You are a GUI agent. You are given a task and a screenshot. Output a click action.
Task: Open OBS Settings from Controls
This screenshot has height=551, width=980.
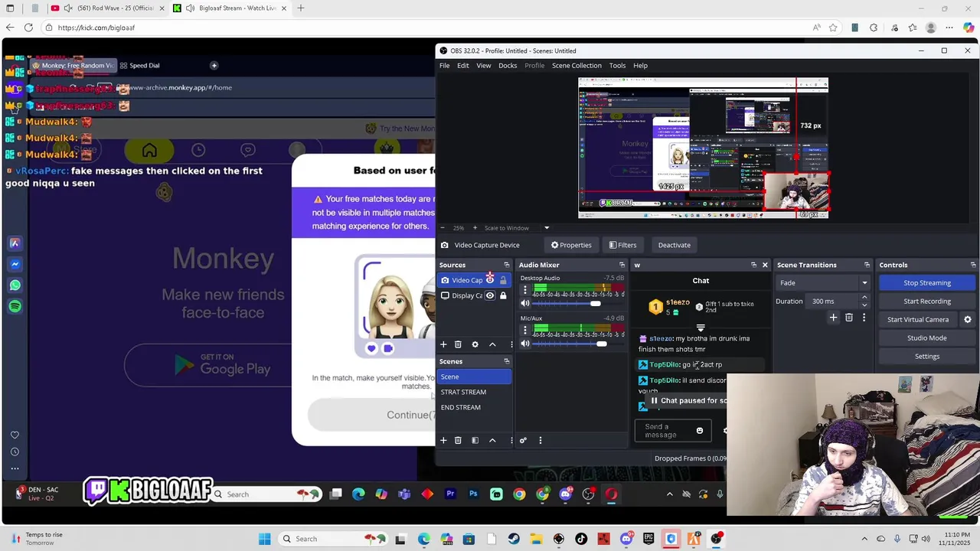click(927, 357)
